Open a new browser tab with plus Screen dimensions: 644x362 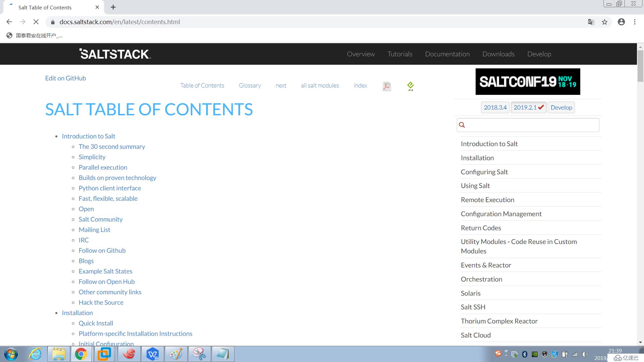[113, 7]
